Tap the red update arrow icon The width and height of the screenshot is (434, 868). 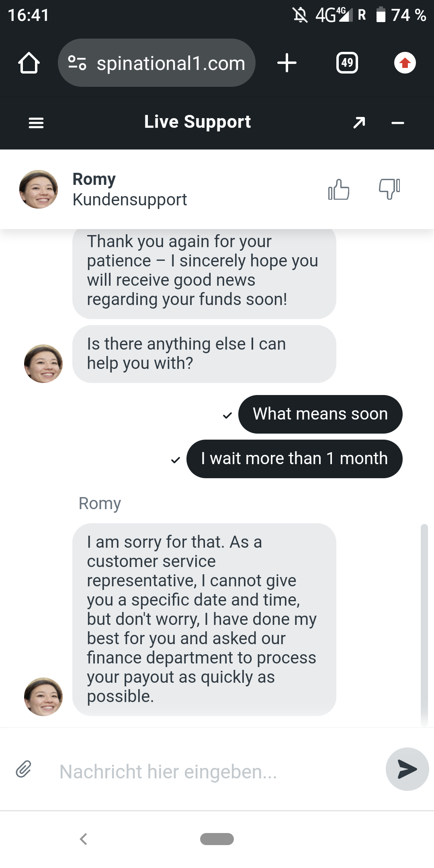pos(405,63)
